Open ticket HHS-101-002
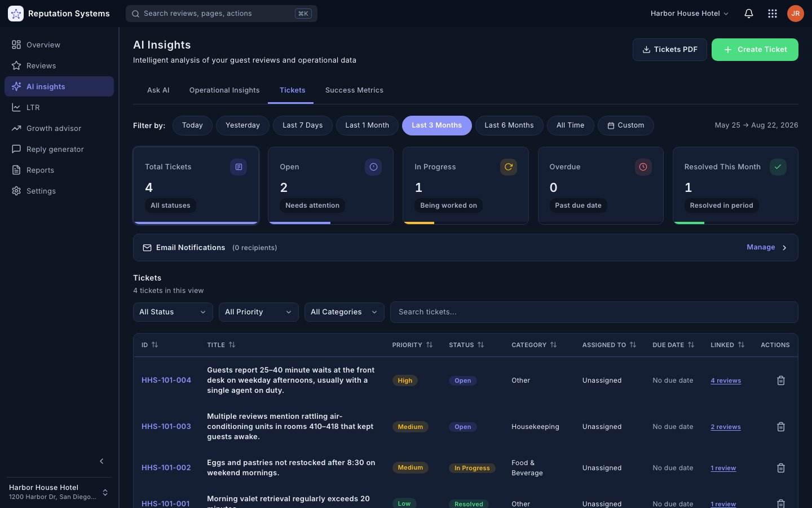The image size is (812, 508). (166, 468)
